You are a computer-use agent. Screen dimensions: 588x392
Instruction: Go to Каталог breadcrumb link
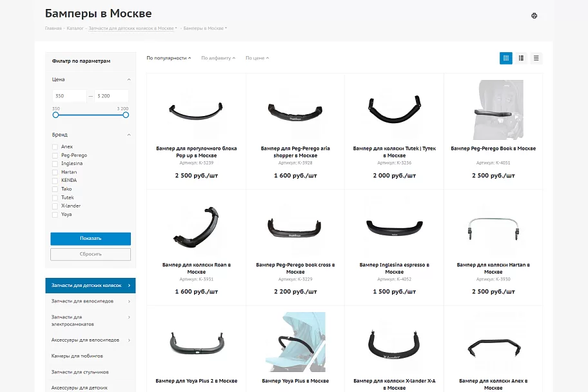[x=75, y=28]
